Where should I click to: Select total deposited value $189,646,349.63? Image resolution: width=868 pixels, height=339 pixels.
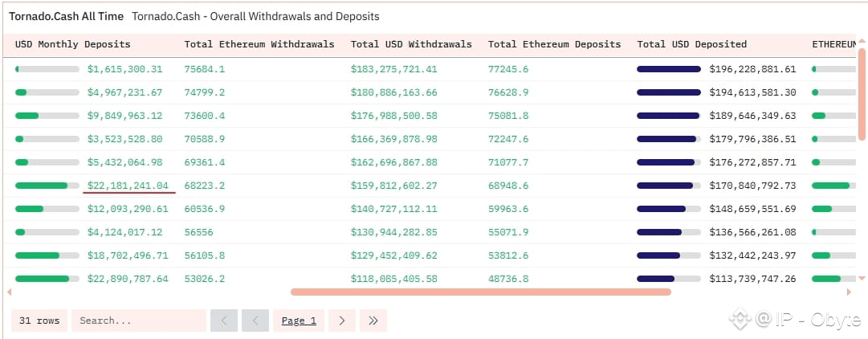coord(753,116)
